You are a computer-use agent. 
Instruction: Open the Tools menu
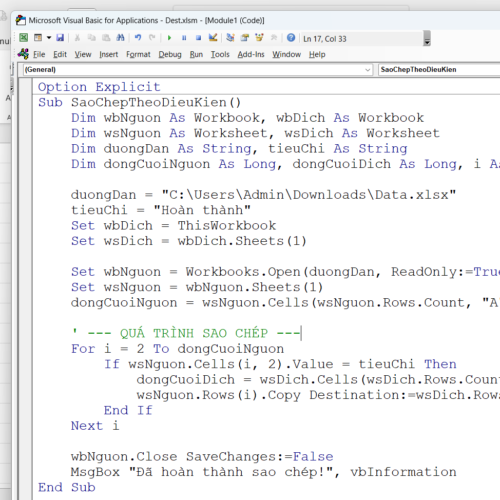click(x=220, y=54)
